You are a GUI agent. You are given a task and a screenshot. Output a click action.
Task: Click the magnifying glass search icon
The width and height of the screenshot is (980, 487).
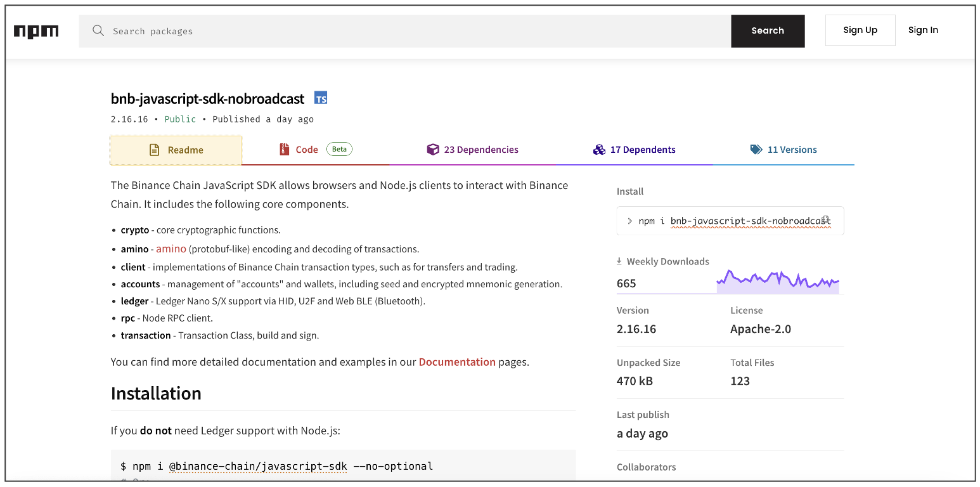click(98, 30)
